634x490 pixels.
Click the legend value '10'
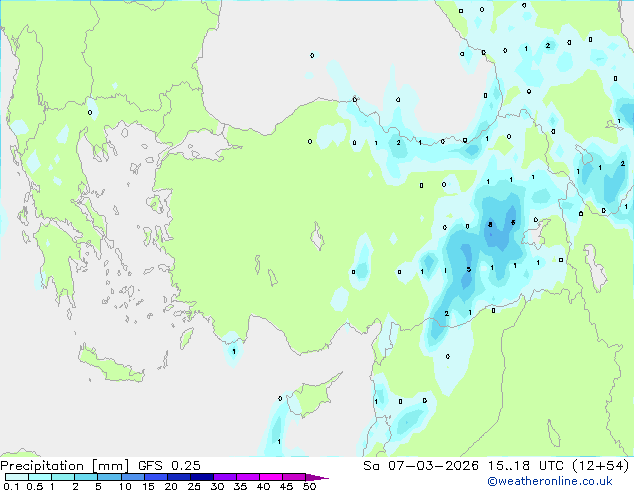tap(125, 486)
